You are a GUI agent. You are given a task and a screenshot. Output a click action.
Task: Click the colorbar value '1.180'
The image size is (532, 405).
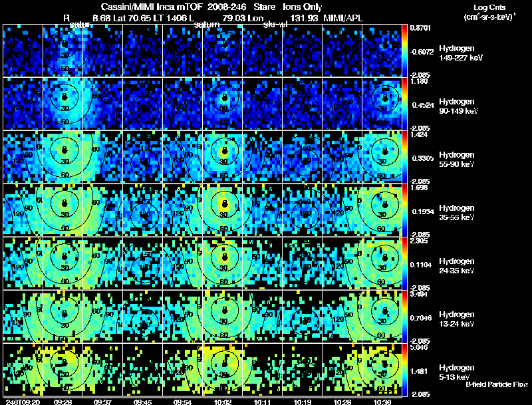click(x=419, y=81)
